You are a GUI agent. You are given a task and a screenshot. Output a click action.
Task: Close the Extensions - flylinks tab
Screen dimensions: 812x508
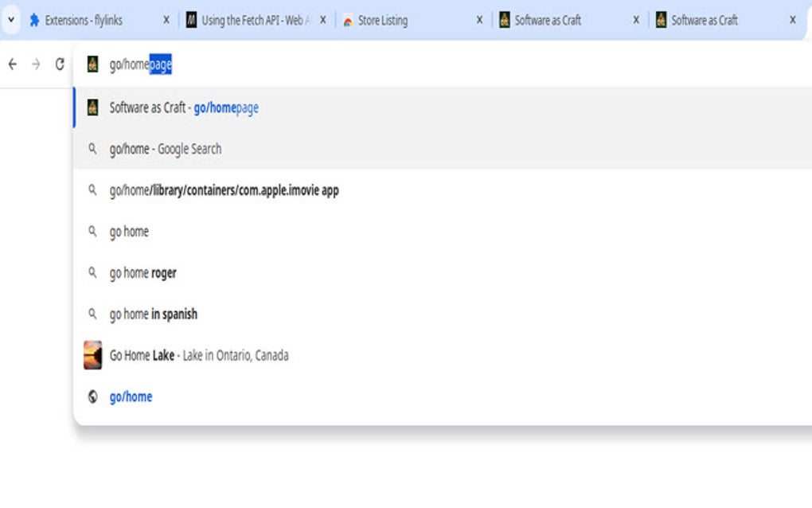click(x=166, y=21)
